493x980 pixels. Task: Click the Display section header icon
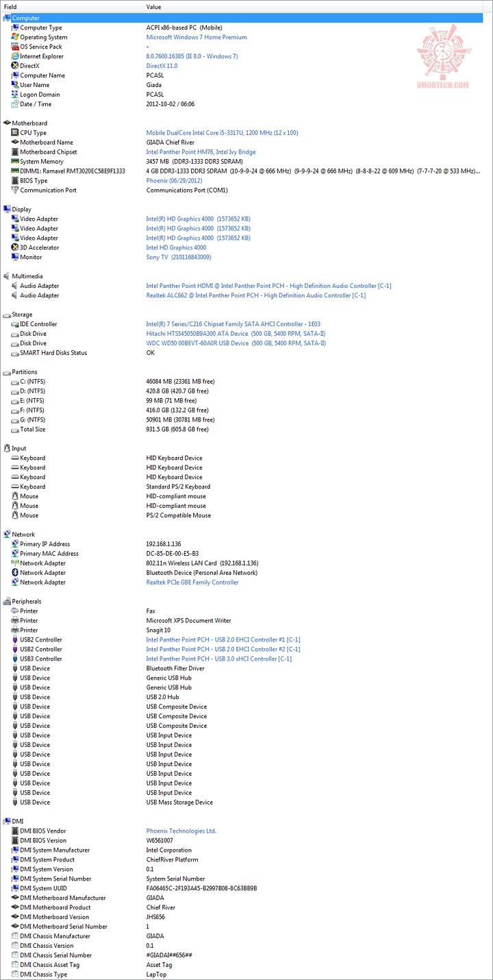[x=7, y=209]
